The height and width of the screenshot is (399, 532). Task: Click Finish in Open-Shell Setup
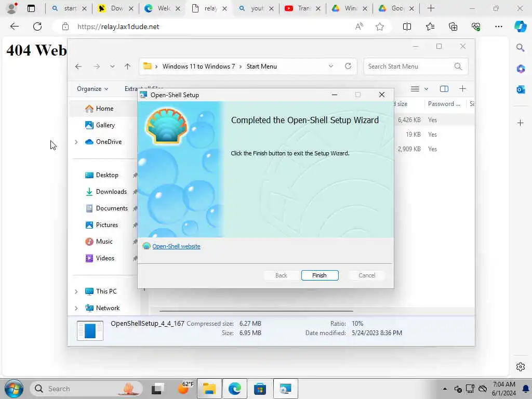(320, 275)
